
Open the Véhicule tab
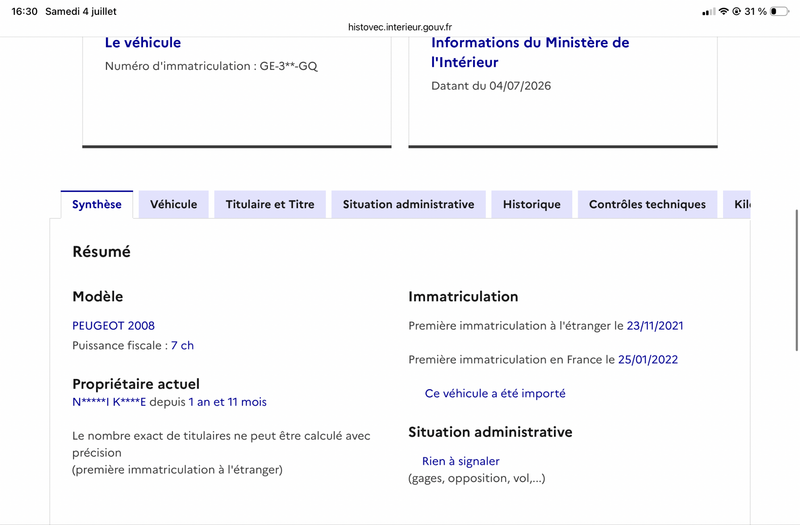pyautogui.click(x=173, y=205)
